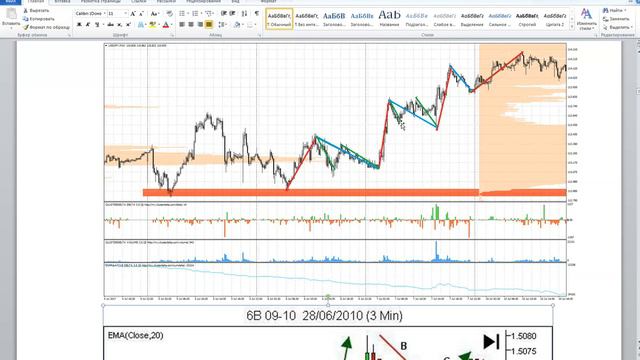This screenshot has height=360, width=640.
Task: Apply red font color
Action: pos(165,25)
